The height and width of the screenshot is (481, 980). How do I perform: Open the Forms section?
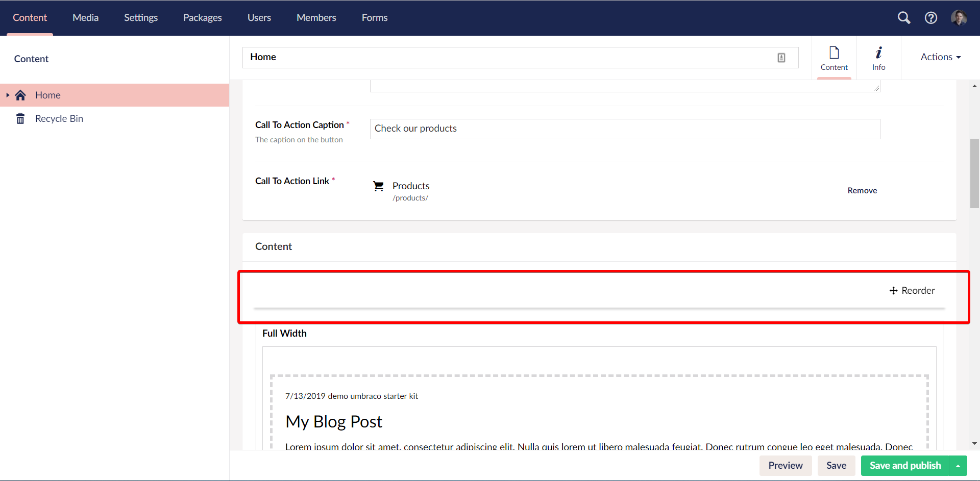point(375,18)
